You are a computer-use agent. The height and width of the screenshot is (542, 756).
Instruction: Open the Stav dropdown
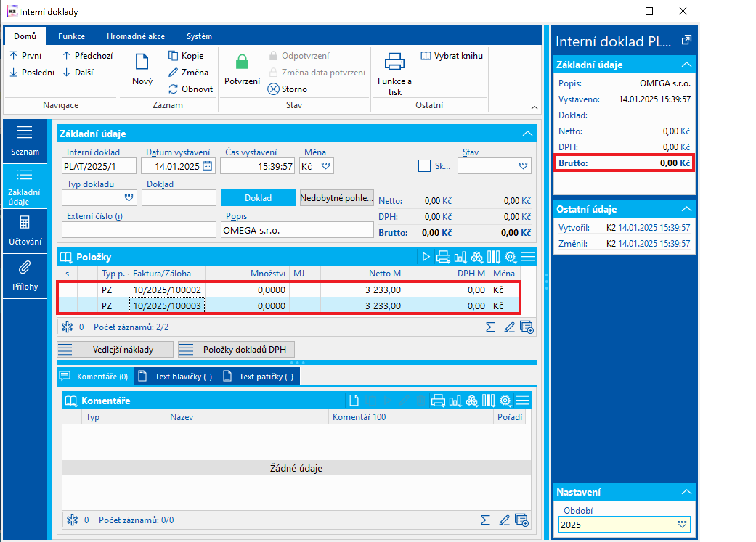[523, 166]
